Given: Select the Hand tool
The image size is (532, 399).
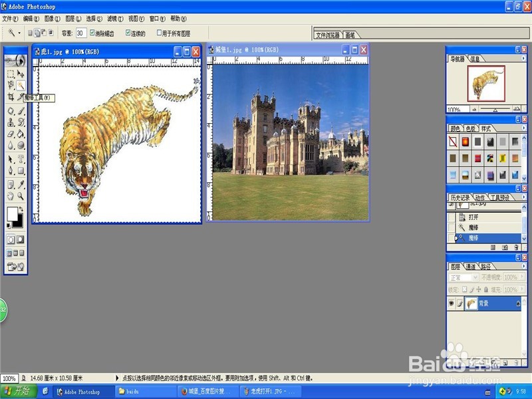Looking at the screenshot, I should coord(11,196).
